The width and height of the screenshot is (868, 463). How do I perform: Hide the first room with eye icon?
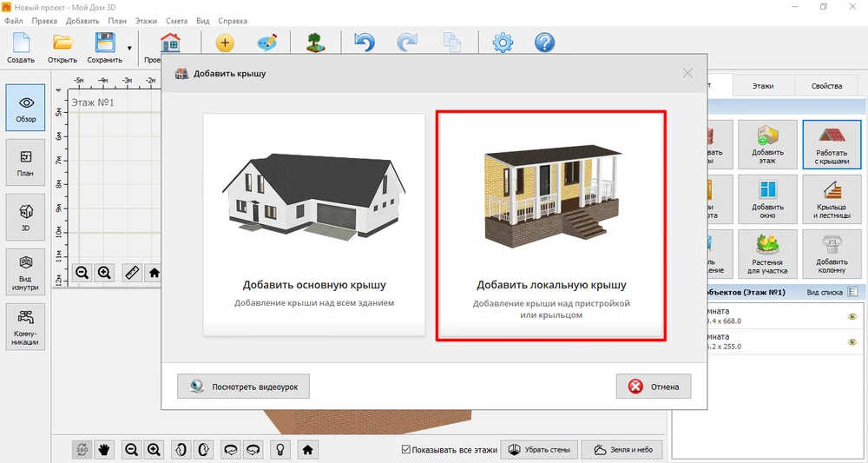pyautogui.click(x=852, y=316)
